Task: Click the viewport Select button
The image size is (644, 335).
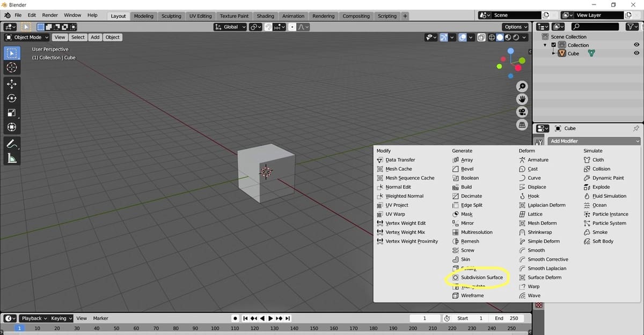Action: pos(78,38)
